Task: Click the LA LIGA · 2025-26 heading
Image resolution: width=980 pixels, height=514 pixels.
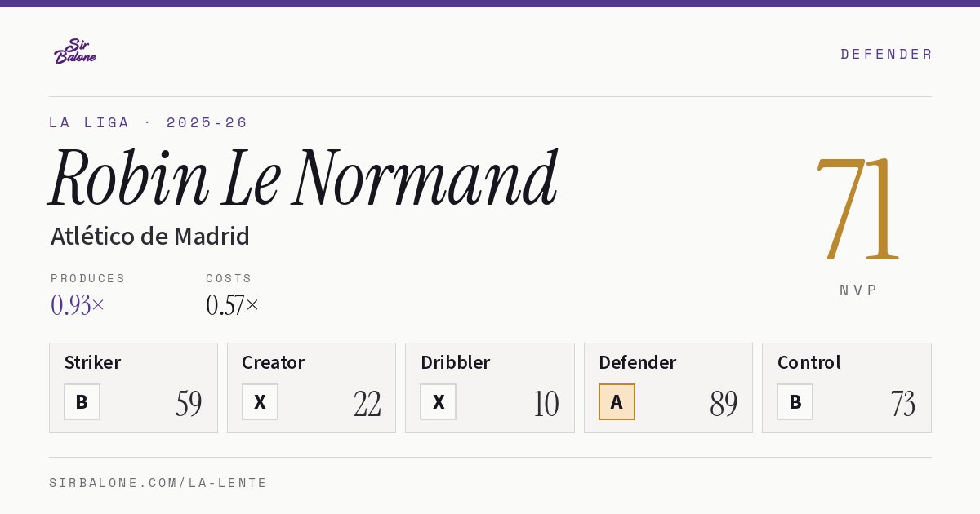Action: tap(148, 122)
